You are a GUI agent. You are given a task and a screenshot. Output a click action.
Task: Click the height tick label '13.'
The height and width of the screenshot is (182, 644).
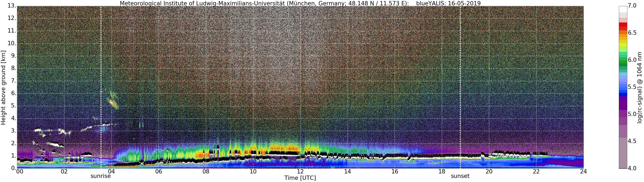[x=12, y=6]
